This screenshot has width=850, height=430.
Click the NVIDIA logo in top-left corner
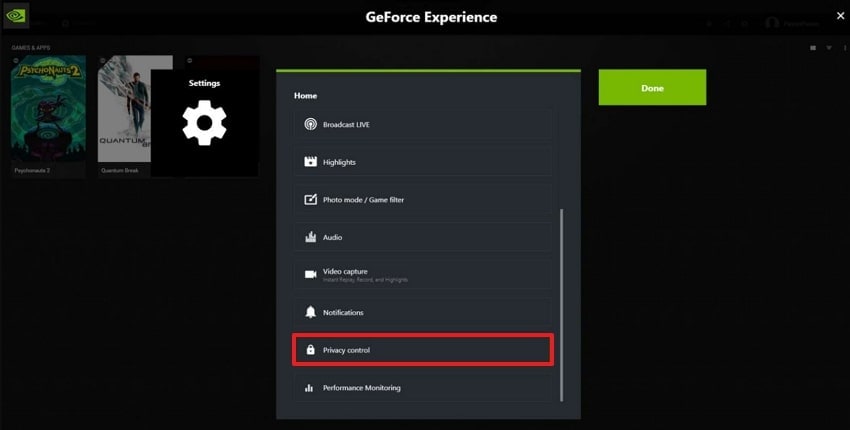[15, 16]
